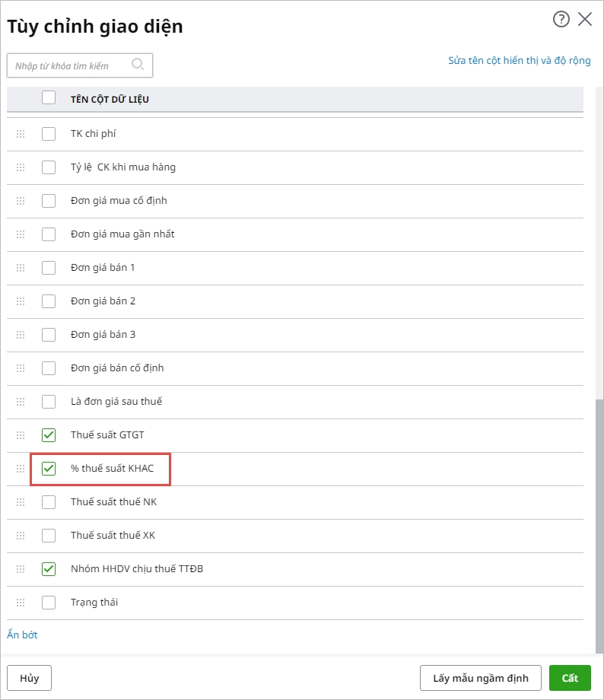Click drag handle beside Đơn giá bán 1
604x700 pixels.
[x=21, y=268]
